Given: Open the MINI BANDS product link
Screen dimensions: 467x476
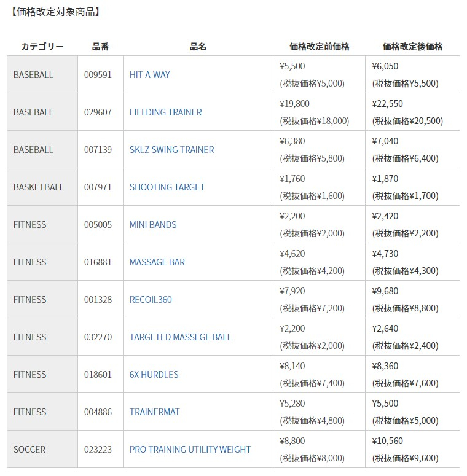Looking at the screenshot, I should pyautogui.click(x=153, y=225).
